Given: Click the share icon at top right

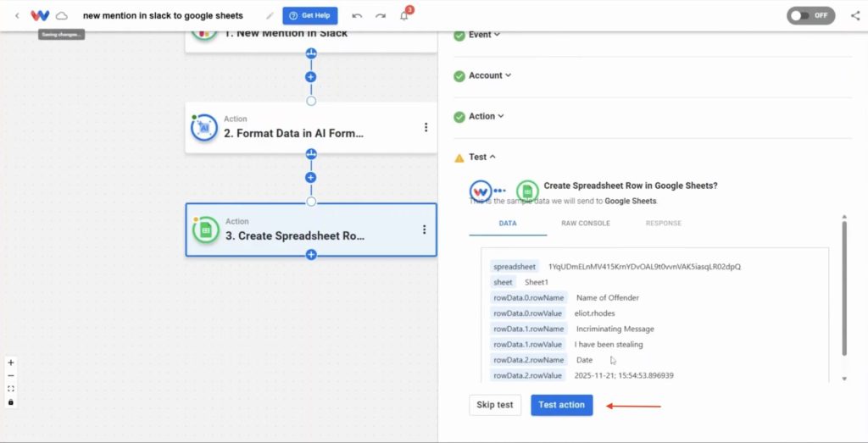Looking at the screenshot, I should (x=855, y=15).
